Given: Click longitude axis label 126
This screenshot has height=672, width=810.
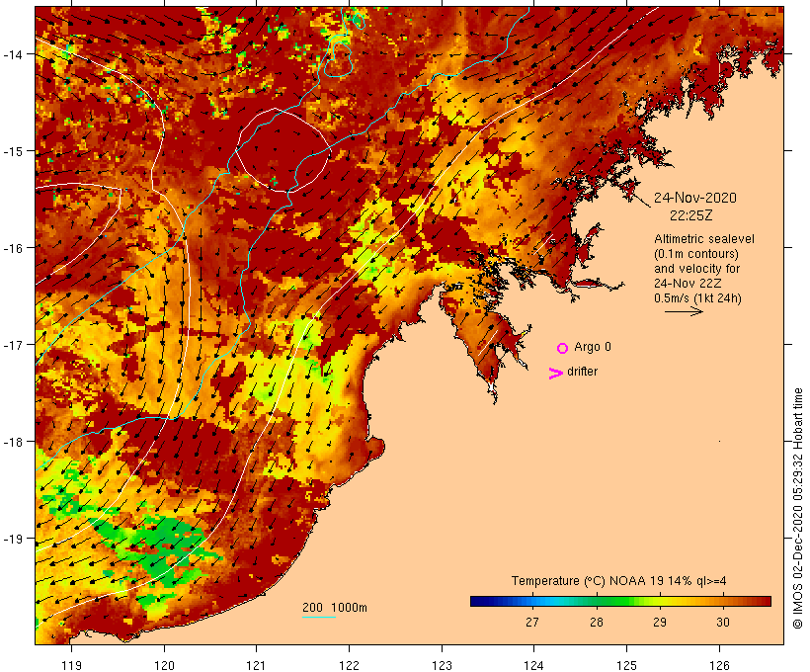Looking at the screenshot, I should point(719,665).
